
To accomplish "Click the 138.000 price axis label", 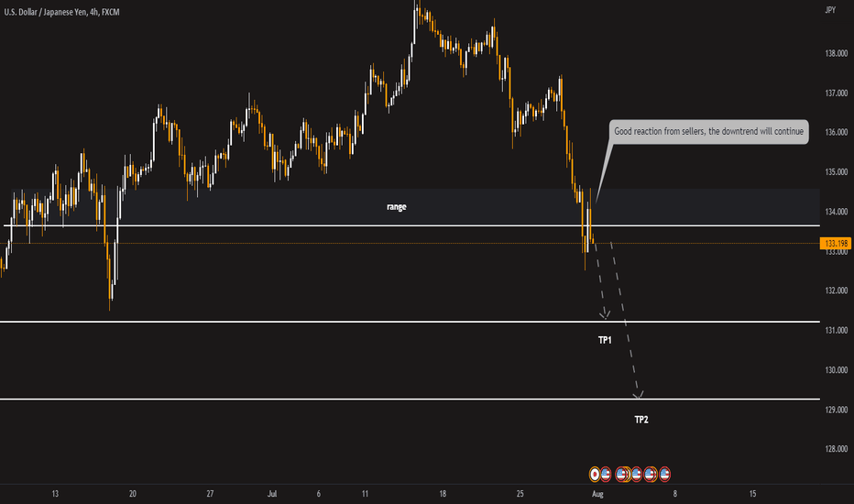I will pos(835,54).
